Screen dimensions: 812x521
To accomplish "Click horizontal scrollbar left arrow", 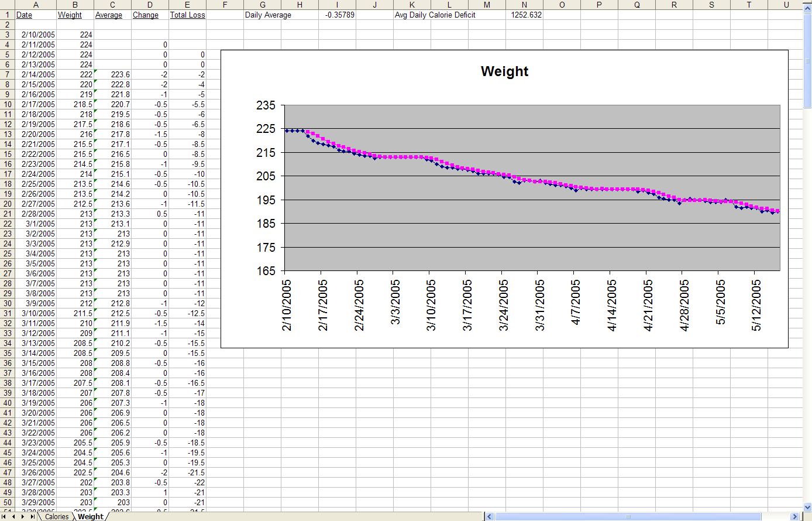I will [490, 516].
